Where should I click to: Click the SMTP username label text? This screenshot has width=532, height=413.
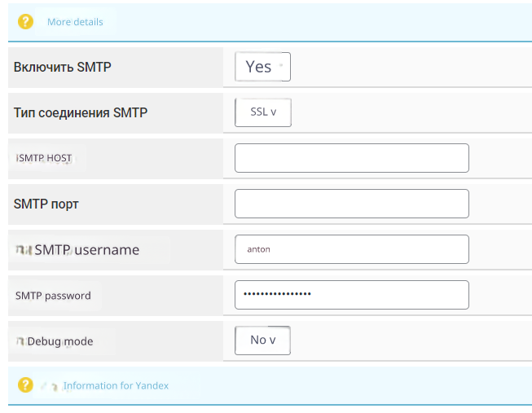[x=86, y=250]
